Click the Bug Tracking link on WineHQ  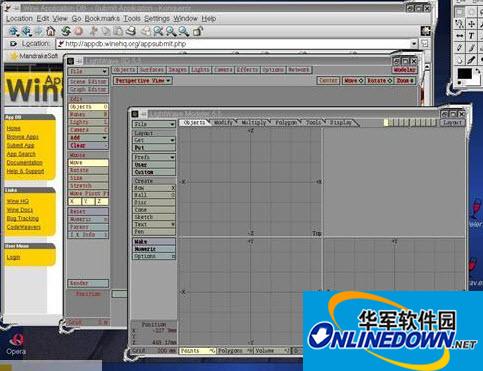[23, 218]
